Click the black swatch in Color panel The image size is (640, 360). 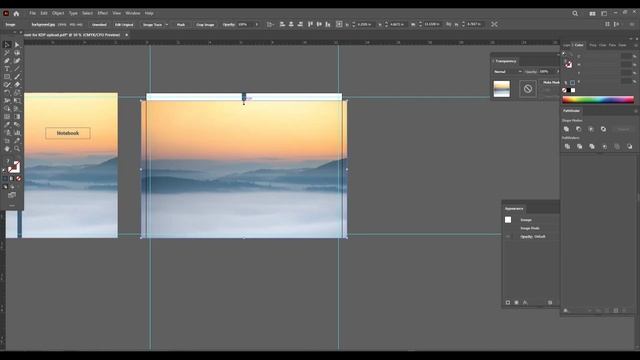569,90
